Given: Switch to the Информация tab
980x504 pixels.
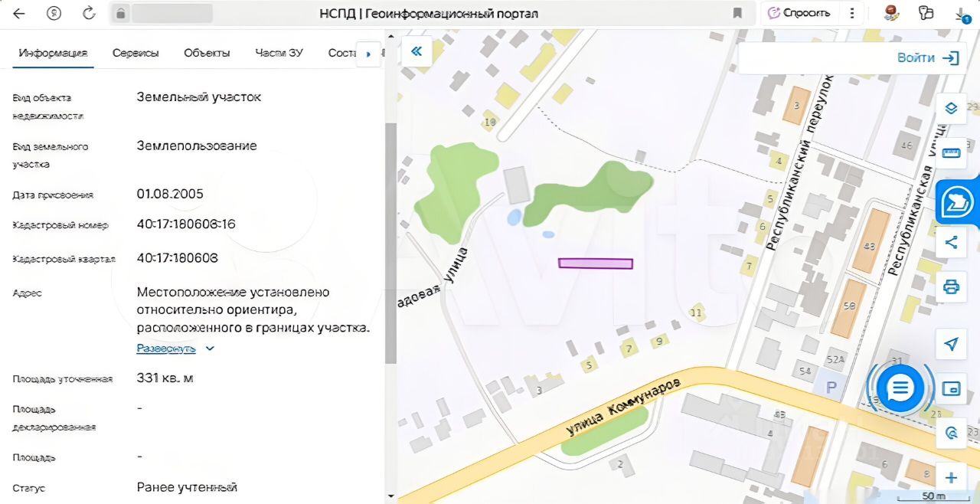Looking at the screenshot, I should point(54,53).
